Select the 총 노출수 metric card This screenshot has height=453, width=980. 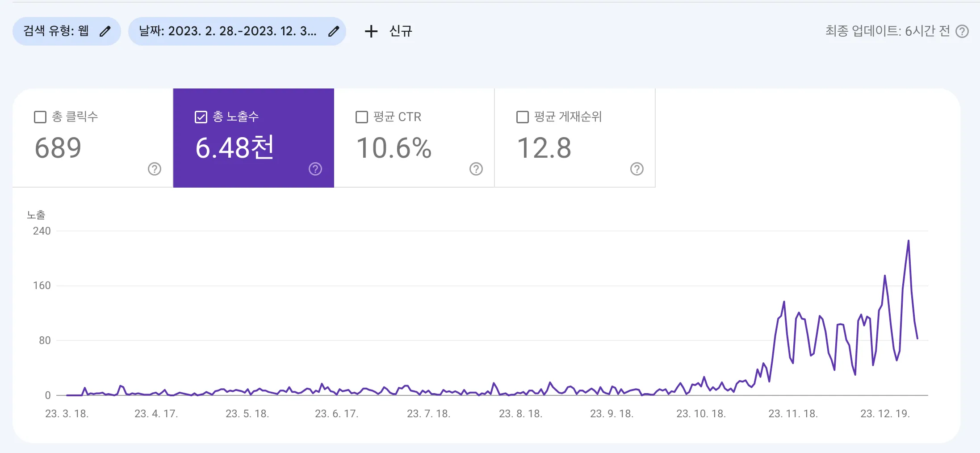(x=253, y=138)
